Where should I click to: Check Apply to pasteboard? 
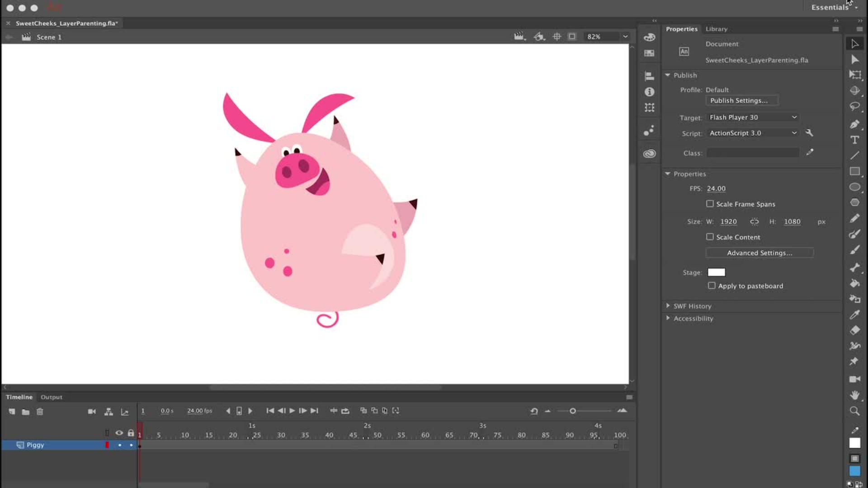pyautogui.click(x=712, y=286)
